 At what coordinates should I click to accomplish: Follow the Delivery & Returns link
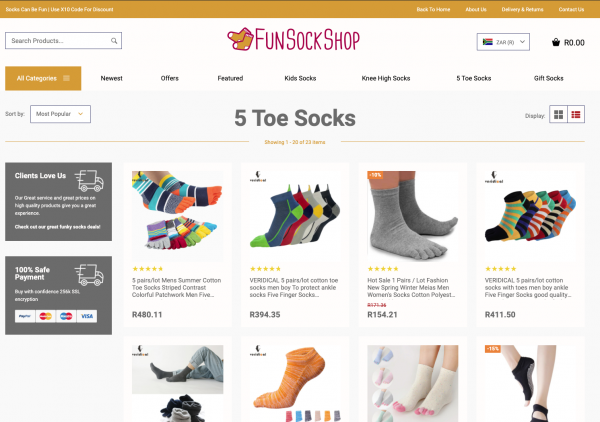522,9
